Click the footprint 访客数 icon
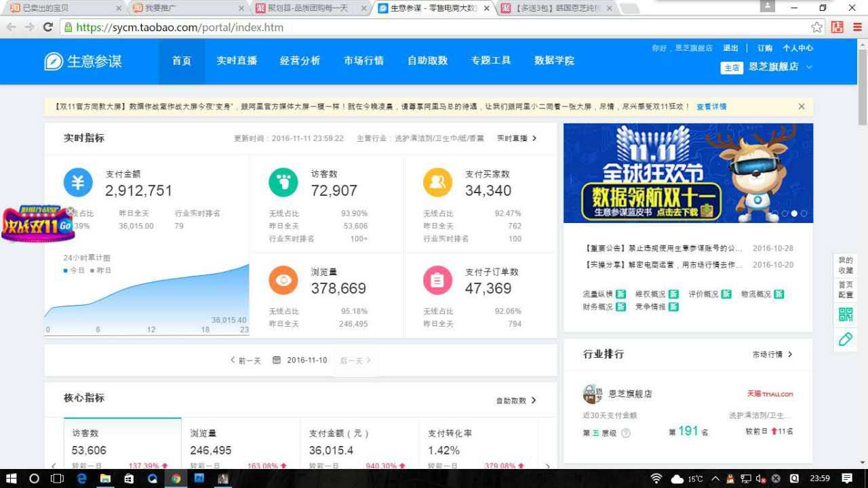 [283, 183]
